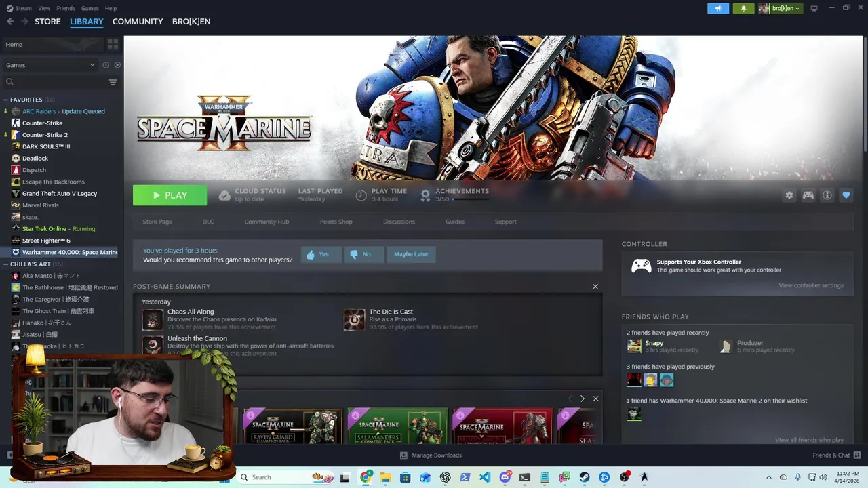Open game info icon on game page
Image resolution: width=868 pixels, height=488 pixels.
pos(827,195)
